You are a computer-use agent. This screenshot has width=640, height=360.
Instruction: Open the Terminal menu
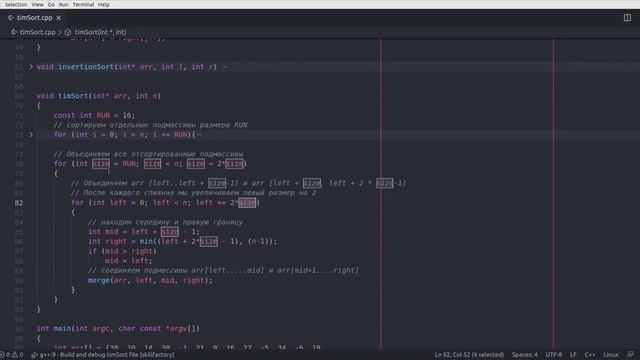coord(83,4)
